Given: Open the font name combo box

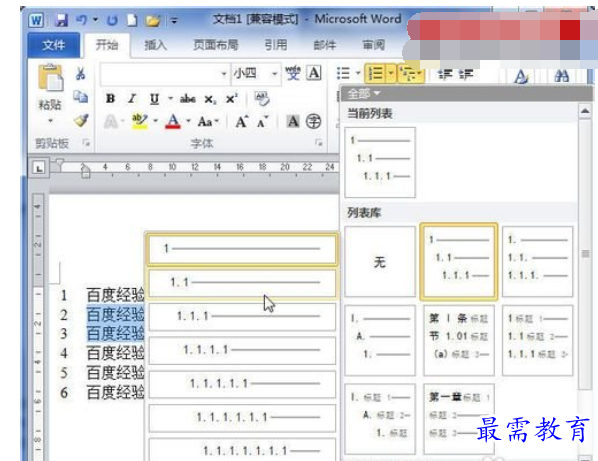Looking at the screenshot, I should tap(165, 74).
